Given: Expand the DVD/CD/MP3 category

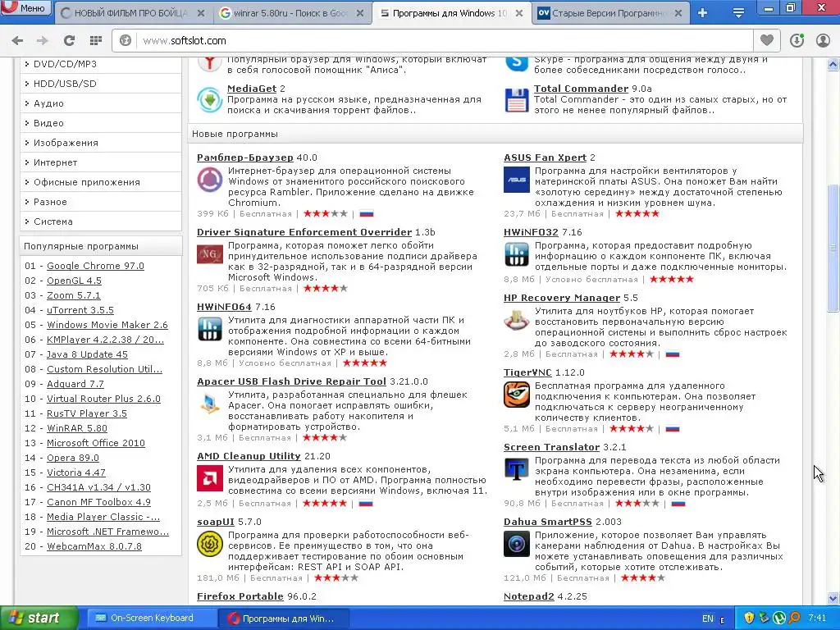Looking at the screenshot, I should (101, 64).
